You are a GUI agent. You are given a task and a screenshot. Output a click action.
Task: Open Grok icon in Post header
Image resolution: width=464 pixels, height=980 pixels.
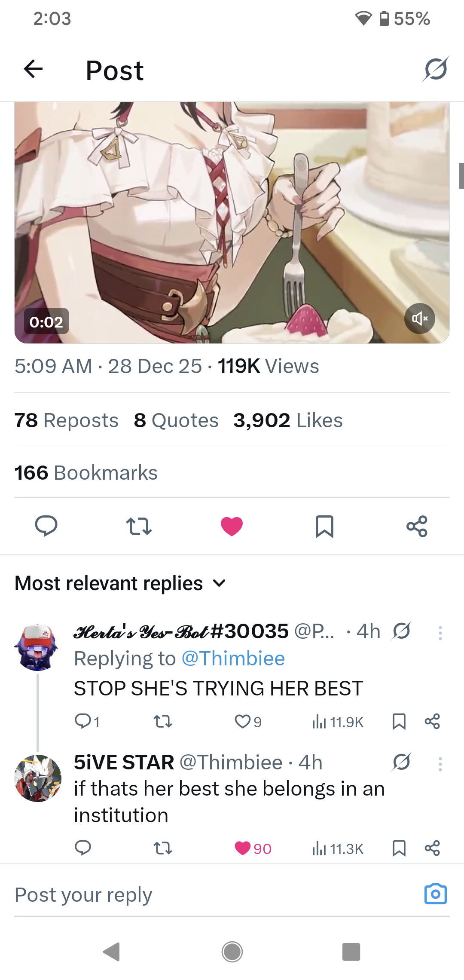(435, 69)
